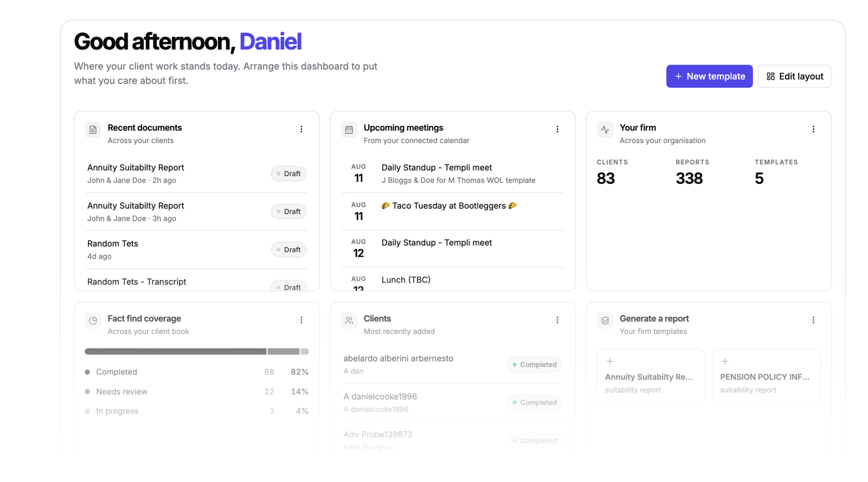Image resolution: width=868 pixels, height=482 pixels.
Task: Open Generate a report three-dot menu
Action: [x=813, y=320]
